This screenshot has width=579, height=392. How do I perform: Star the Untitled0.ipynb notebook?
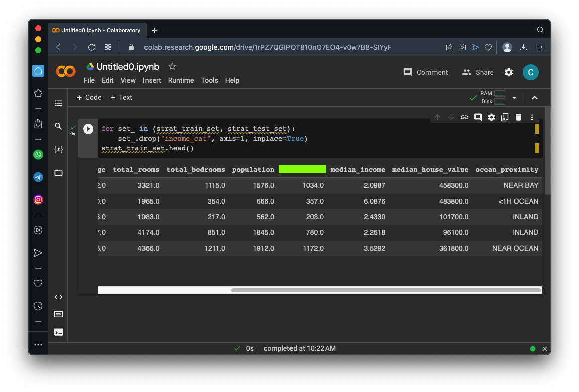(172, 66)
